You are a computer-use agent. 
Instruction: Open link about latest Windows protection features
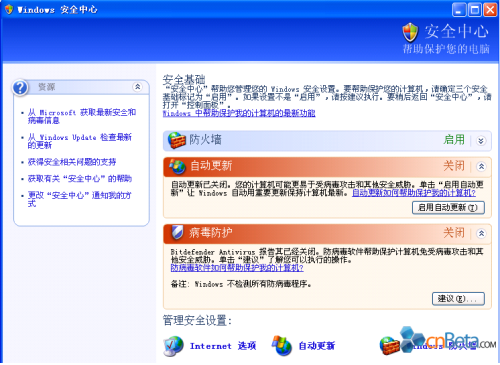[239, 113]
